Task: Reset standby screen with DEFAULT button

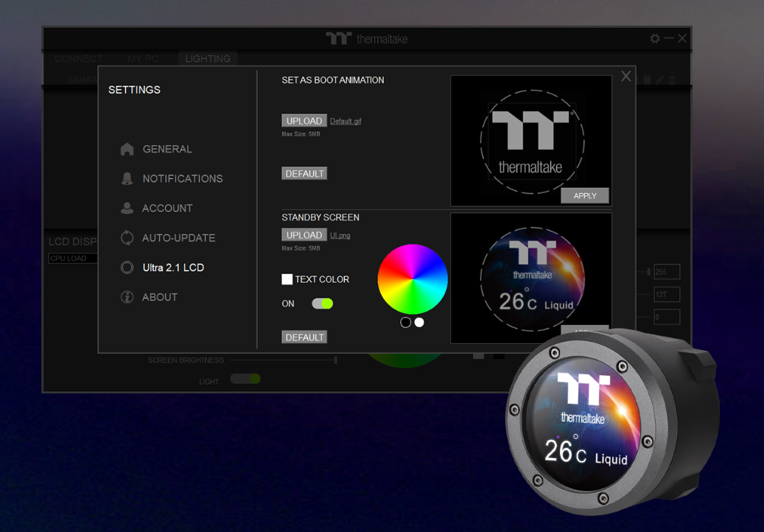Action: click(304, 337)
